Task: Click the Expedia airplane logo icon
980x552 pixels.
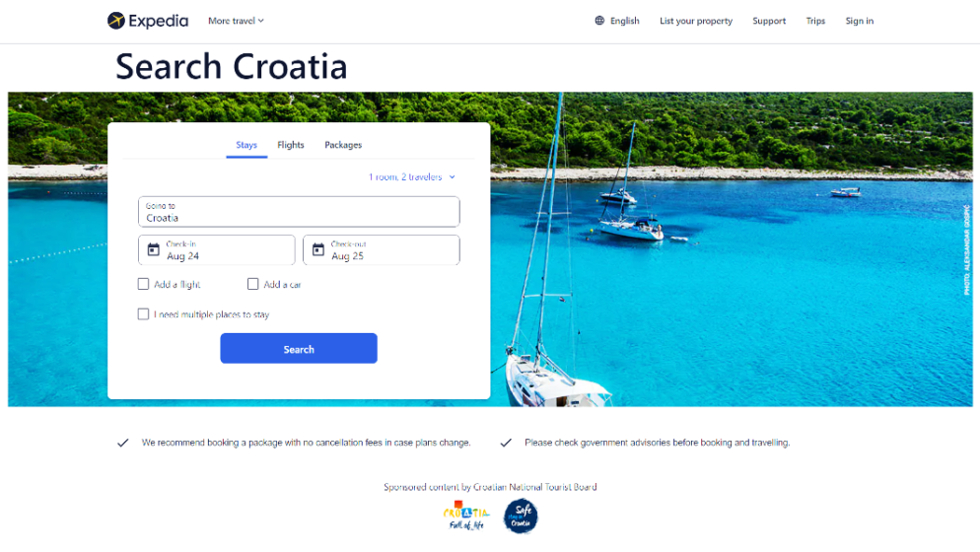Action: pos(115,21)
